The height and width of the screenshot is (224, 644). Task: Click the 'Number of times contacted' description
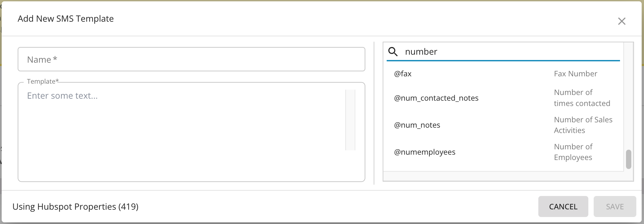582,98
